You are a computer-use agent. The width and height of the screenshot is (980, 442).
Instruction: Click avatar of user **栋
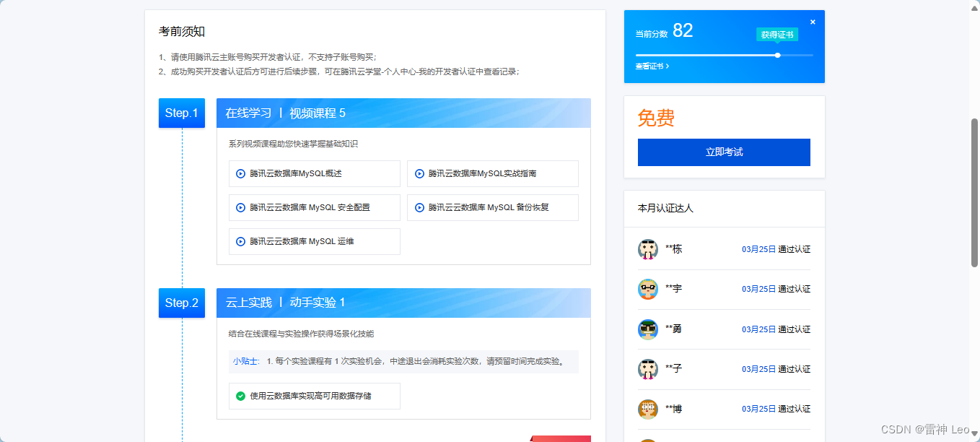[648, 249]
